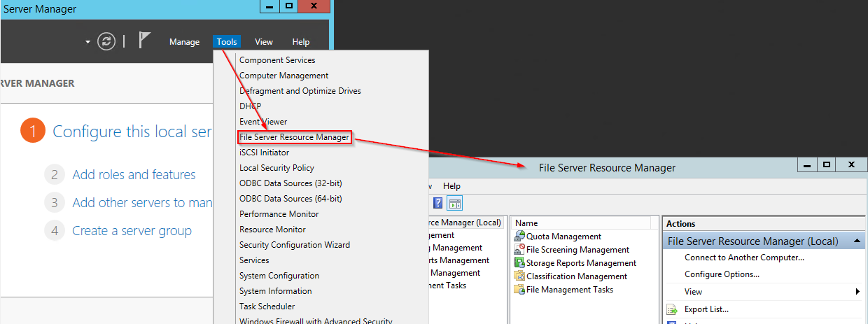868x324 pixels.
Task: Click Add roles and features link
Action: 134,175
